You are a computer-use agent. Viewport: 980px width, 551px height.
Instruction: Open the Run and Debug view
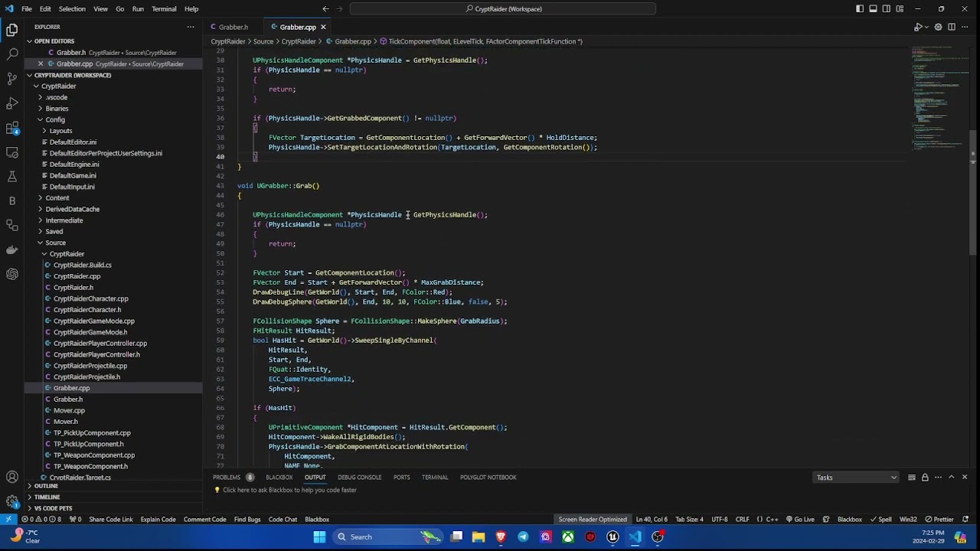[12, 103]
